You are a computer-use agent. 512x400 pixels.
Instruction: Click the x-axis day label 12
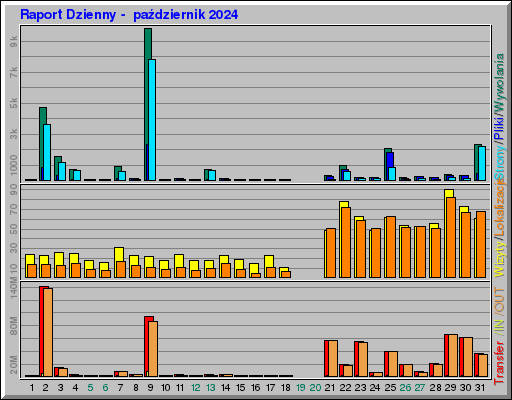click(x=196, y=388)
